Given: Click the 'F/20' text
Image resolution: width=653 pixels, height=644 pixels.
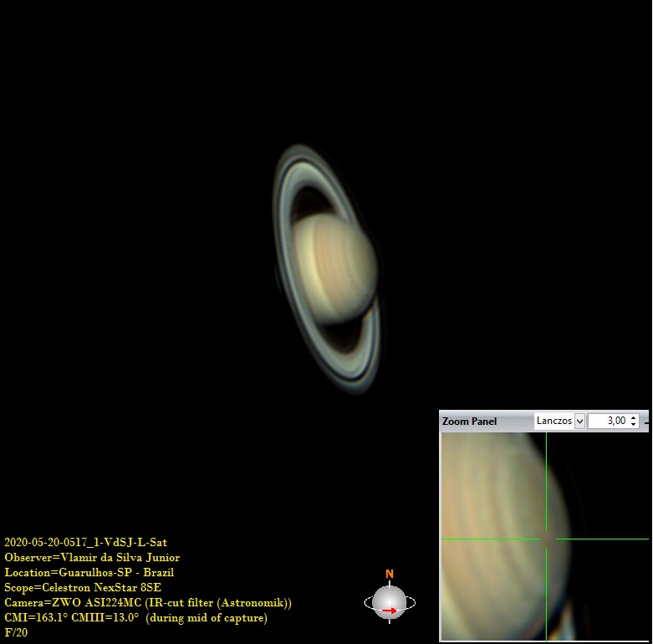Looking at the screenshot, I should (x=16, y=632).
